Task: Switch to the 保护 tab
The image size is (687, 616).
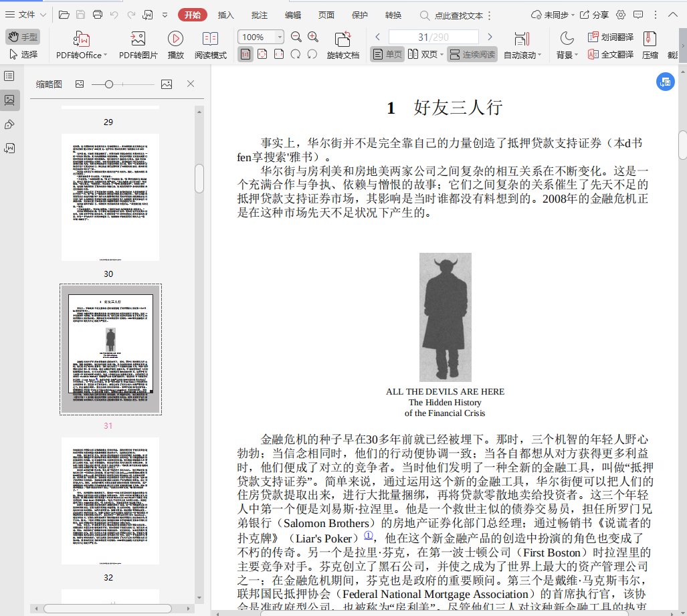Action: [359, 15]
